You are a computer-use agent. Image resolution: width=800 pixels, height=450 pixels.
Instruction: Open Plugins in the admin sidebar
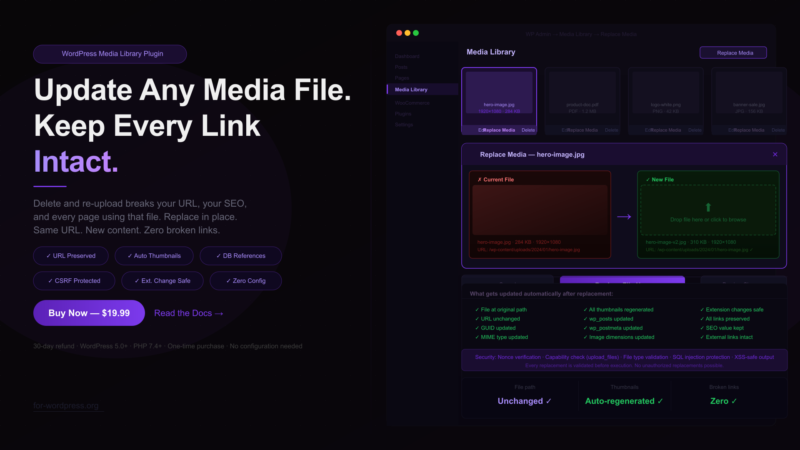[403, 113]
